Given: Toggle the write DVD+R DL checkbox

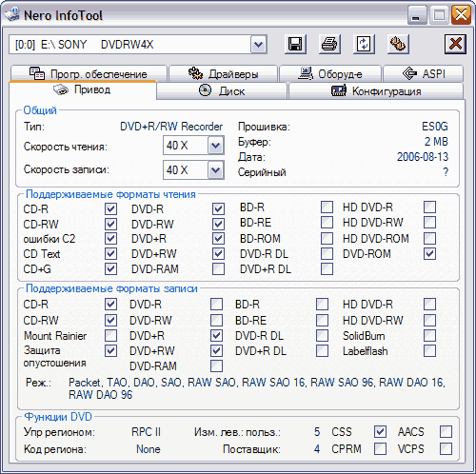Looking at the screenshot, I should point(322,351).
